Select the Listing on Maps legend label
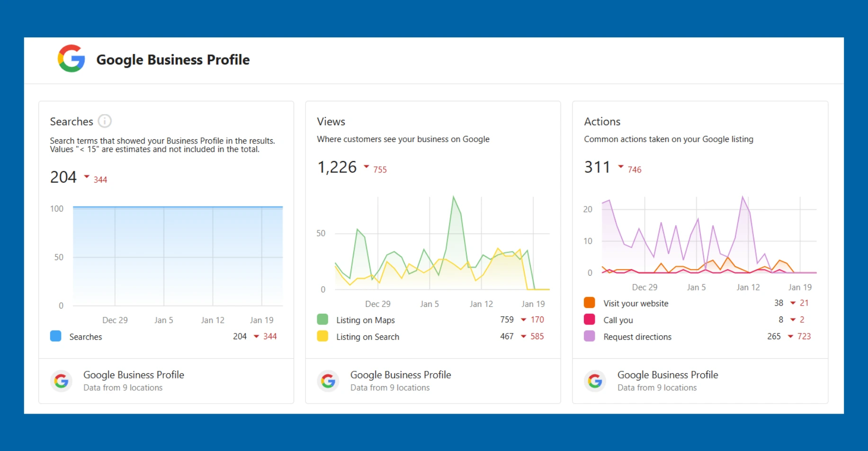Image resolution: width=868 pixels, height=451 pixels. [366, 320]
